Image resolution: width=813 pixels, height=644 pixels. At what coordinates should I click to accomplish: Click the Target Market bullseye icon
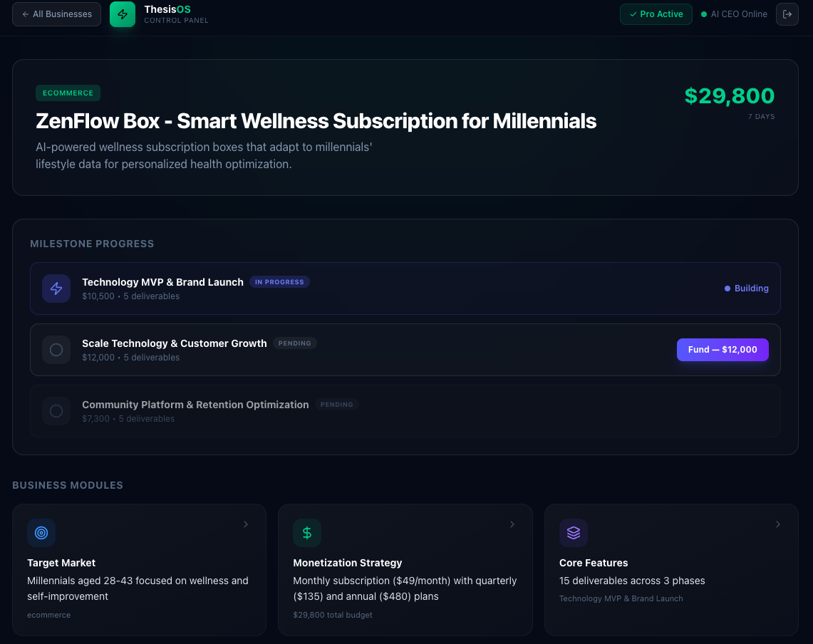click(41, 533)
